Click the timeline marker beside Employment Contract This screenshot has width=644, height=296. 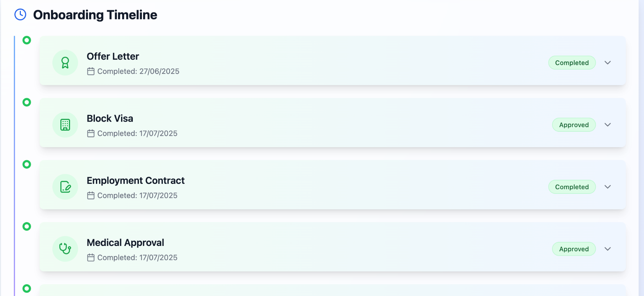tap(27, 164)
